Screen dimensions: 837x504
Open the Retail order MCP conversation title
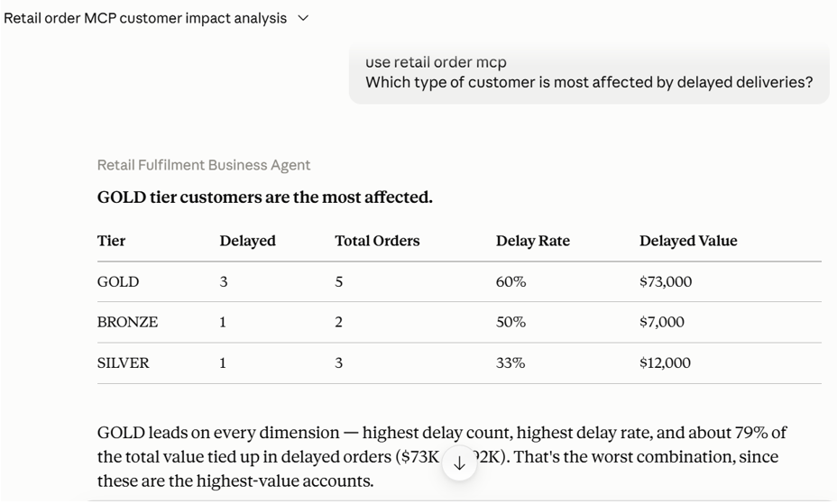point(145,18)
